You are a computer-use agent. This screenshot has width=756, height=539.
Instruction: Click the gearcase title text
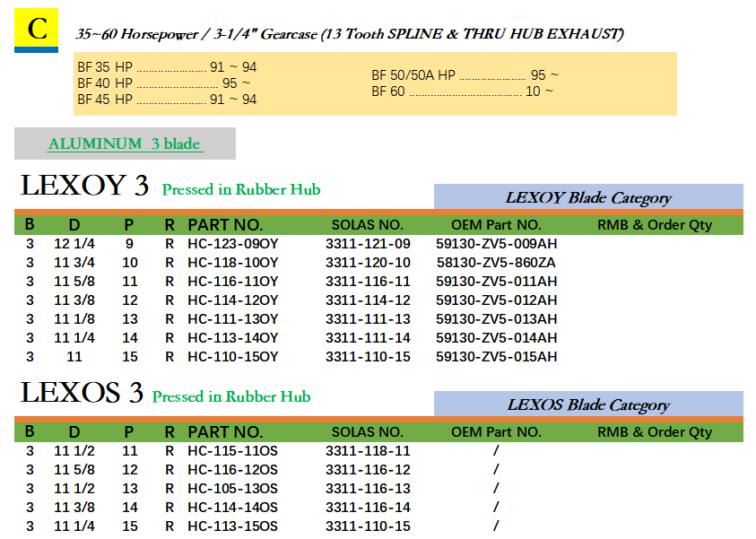(350, 34)
